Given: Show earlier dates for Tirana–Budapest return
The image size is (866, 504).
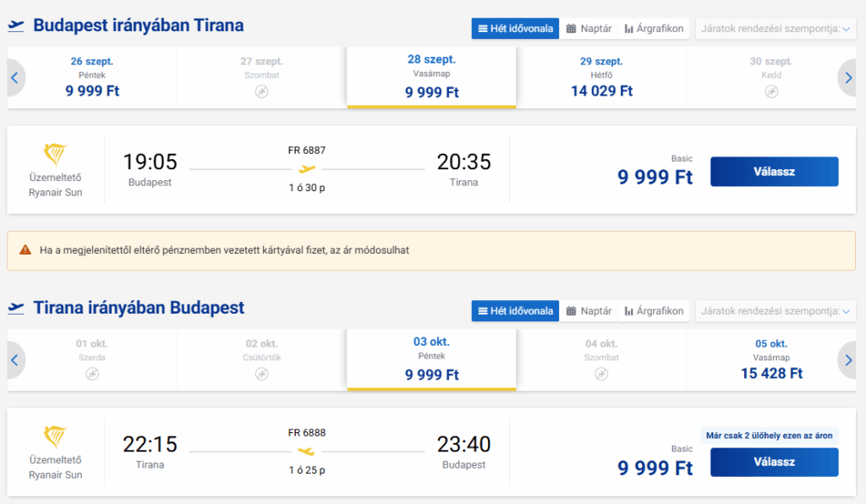Looking at the screenshot, I should (x=15, y=360).
